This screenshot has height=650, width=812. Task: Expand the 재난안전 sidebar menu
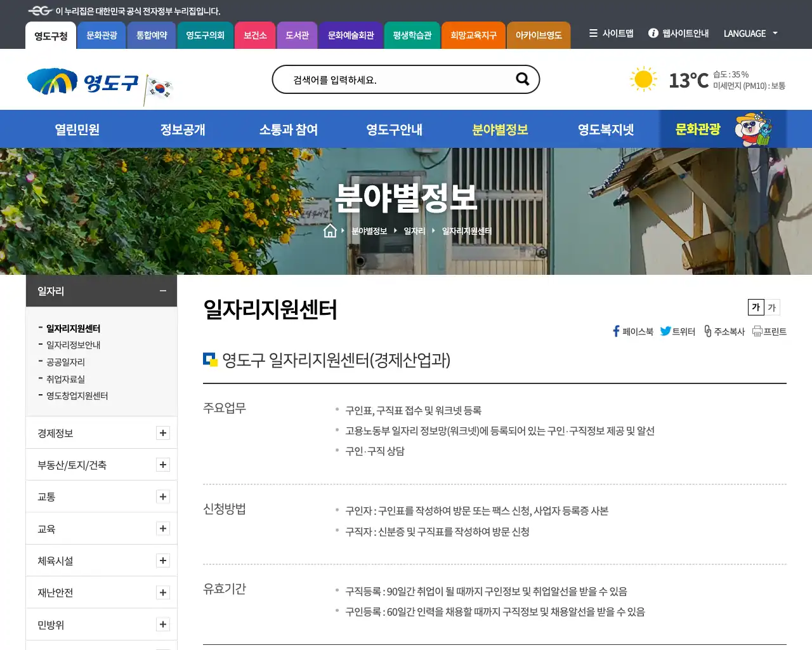coord(163,592)
